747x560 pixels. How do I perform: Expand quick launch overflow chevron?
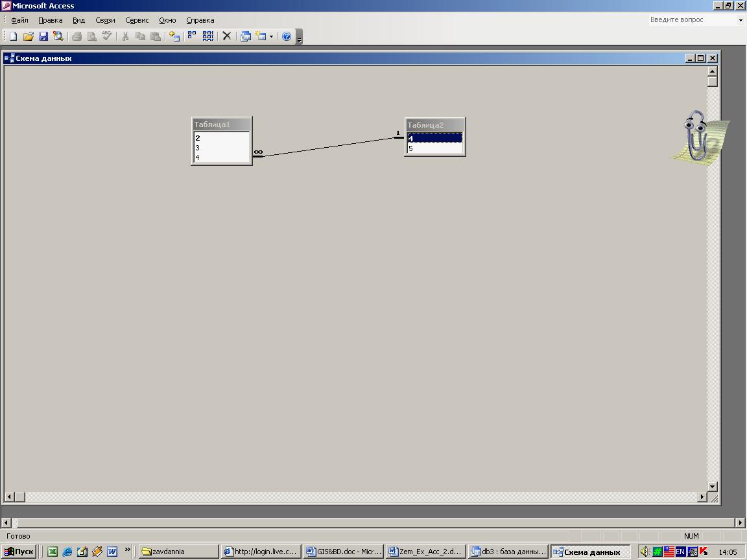point(127,550)
